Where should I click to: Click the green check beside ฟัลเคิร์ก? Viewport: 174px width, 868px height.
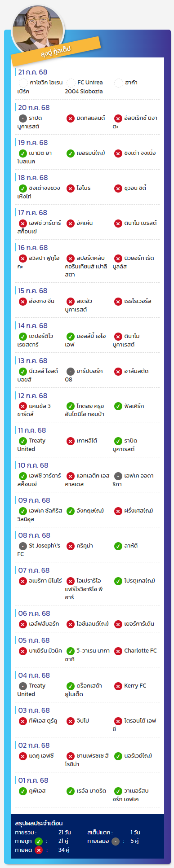click(x=118, y=406)
